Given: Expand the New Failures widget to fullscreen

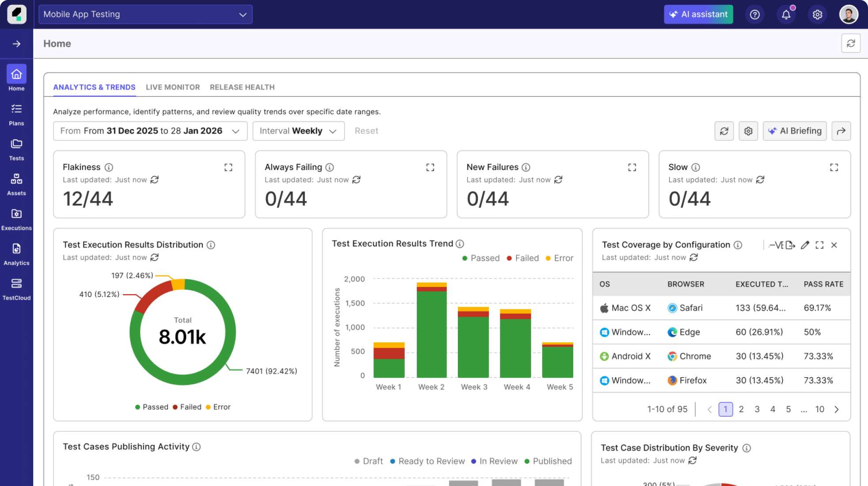Looking at the screenshot, I should [632, 167].
